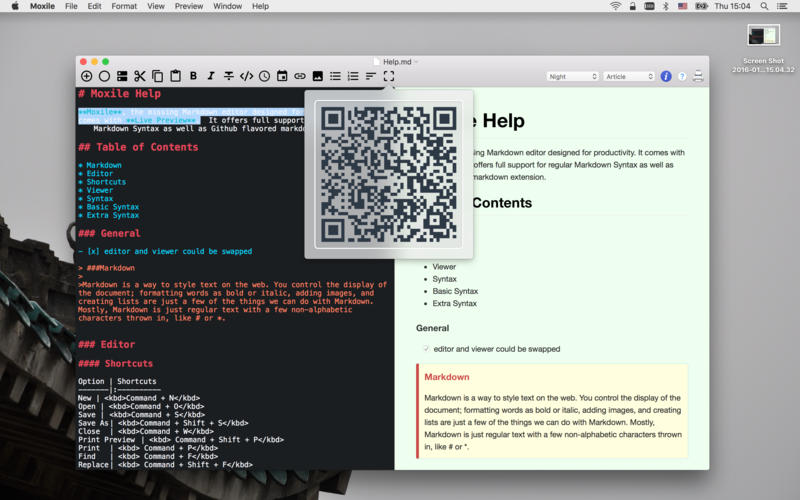This screenshot has height=500, width=800.
Task: Open the Night editor theme dropdown
Action: pos(572,77)
